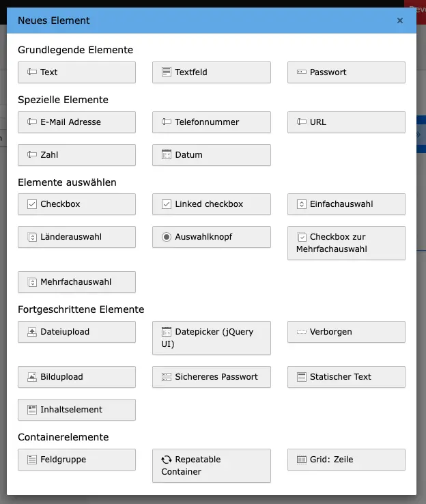Click the Bildupload image icon
Image resolution: width=426 pixels, height=504 pixels.
coord(32,377)
